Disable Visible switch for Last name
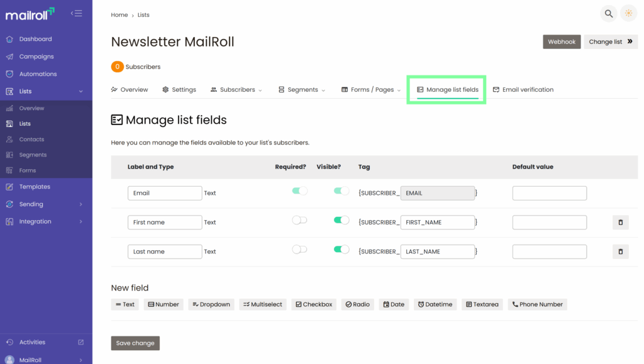 tap(341, 250)
